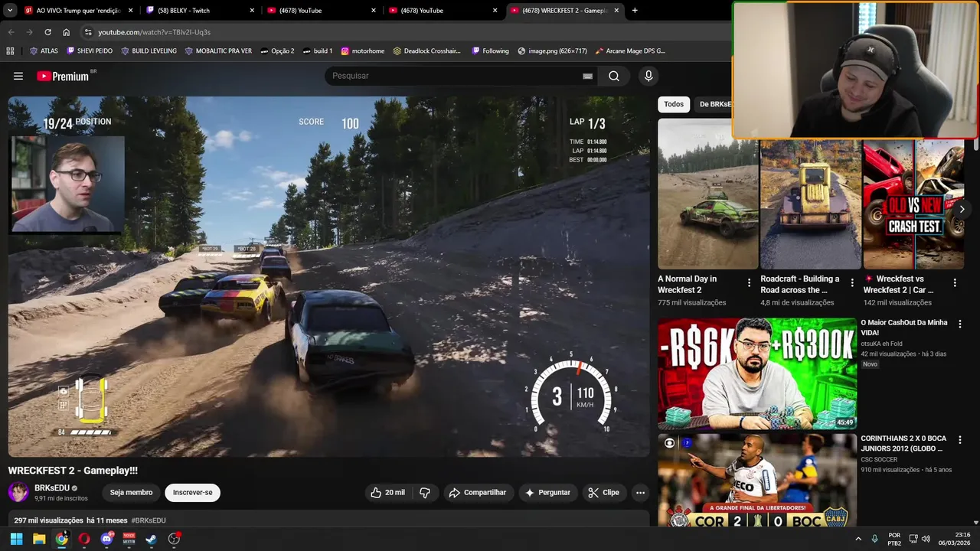Open options for Corinthians x Boca video
This screenshot has width=980, height=551.
[960, 441]
